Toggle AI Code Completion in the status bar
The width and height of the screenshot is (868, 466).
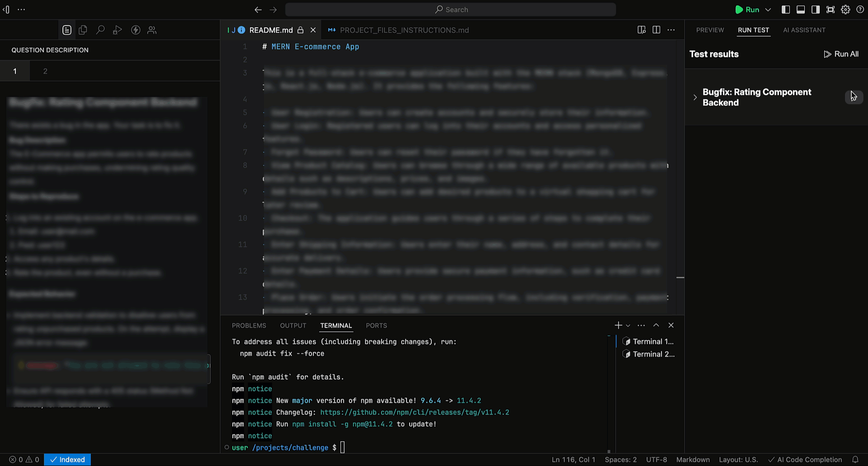805,459
